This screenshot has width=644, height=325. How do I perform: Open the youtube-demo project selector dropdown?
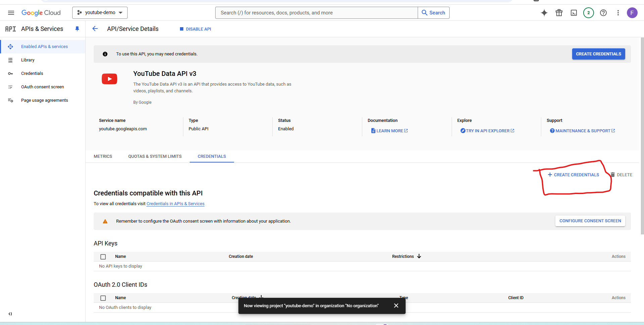point(100,13)
